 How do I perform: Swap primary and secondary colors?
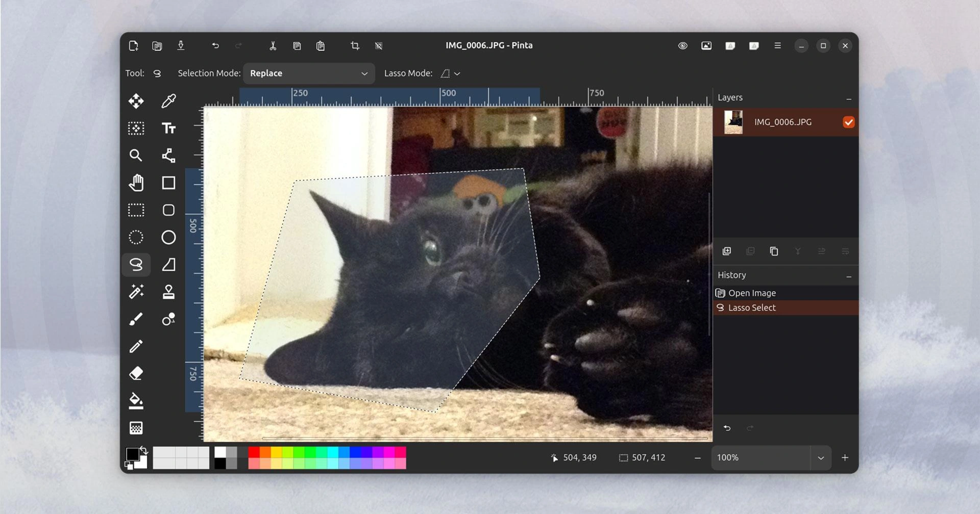tap(144, 450)
